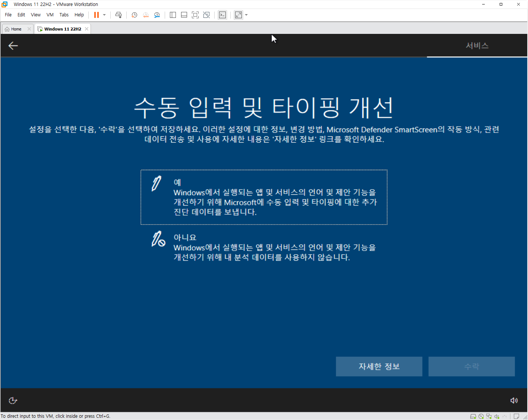Viewport: 528px width, 420px height.
Task: Pause the virtual machine
Action: [x=97, y=15]
